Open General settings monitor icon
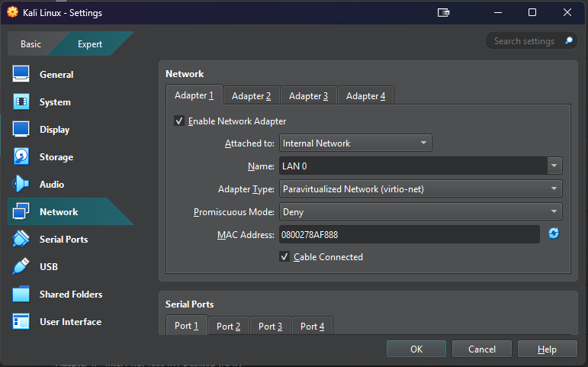 click(21, 74)
